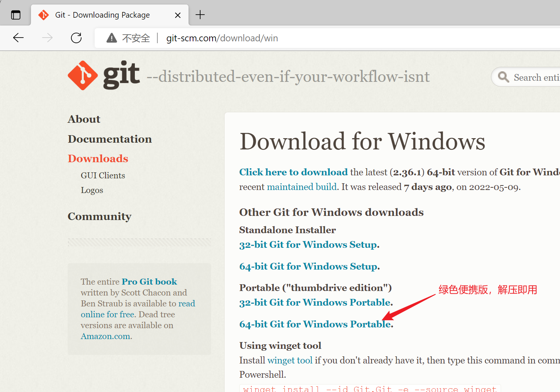This screenshot has width=560, height=392.
Task: Click the site tagline next to the git logo
Action: pyautogui.click(x=288, y=77)
